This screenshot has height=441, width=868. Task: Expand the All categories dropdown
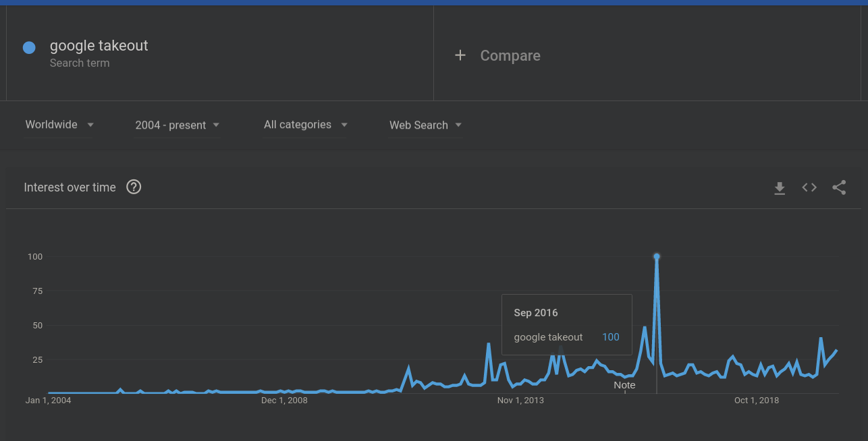tap(305, 125)
